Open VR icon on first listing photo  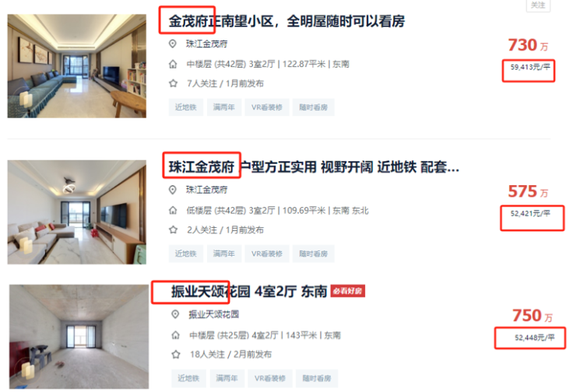pyautogui.click(x=26, y=100)
